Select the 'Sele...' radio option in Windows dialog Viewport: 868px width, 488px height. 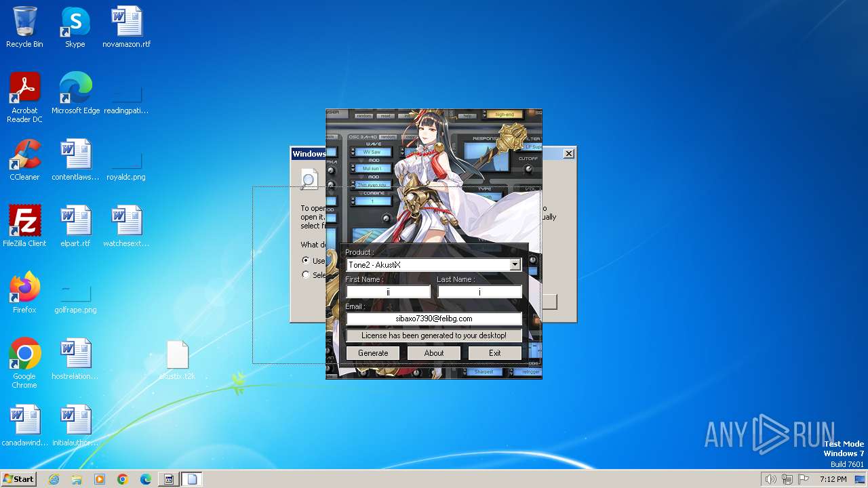[x=306, y=274]
